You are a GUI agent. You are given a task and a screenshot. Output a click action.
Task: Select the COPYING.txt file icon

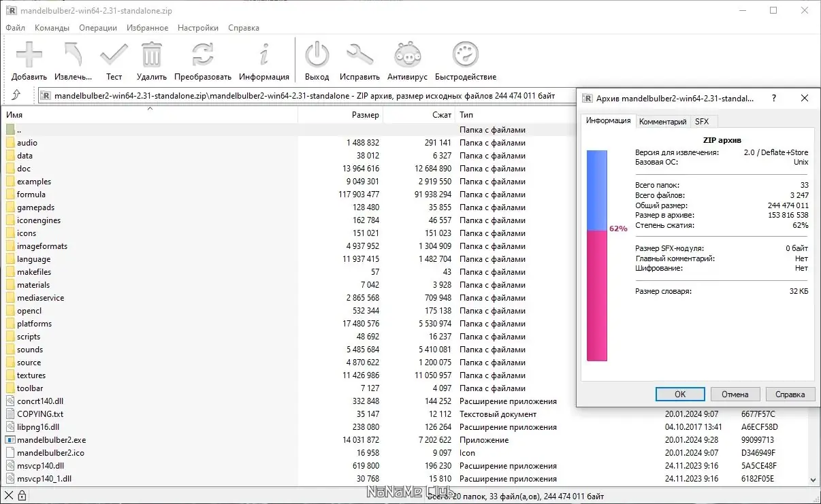(x=10, y=414)
